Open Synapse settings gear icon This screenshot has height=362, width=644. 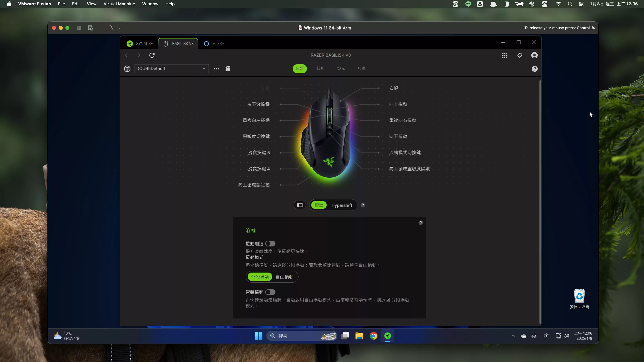pyautogui.click(x=520, y=55)
